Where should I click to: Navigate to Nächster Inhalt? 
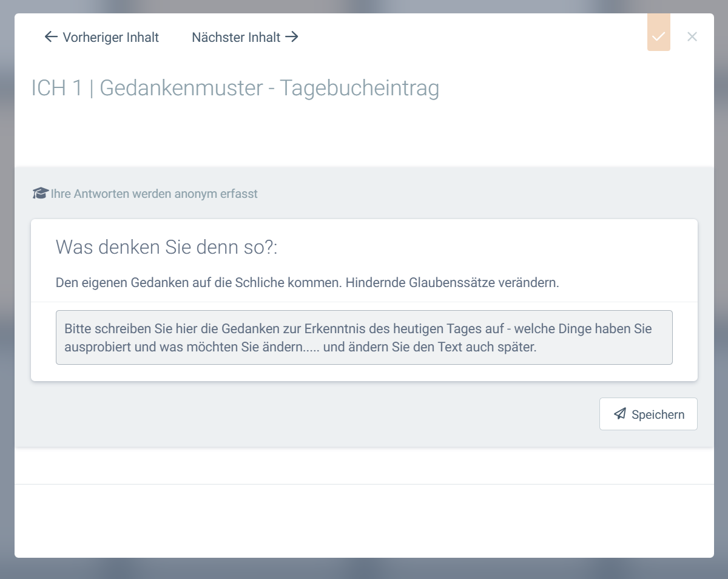click(x=237, y=38)
